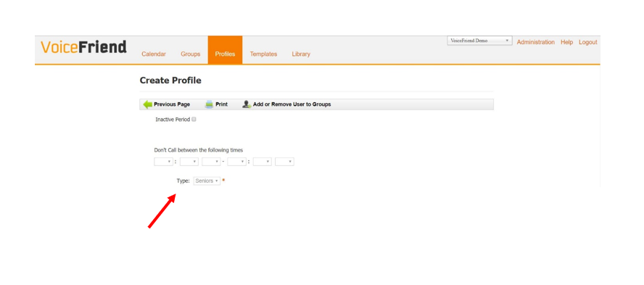Open the fifth Don't Call time dropdown
644x285 pixels.
[x=262, y=162]
